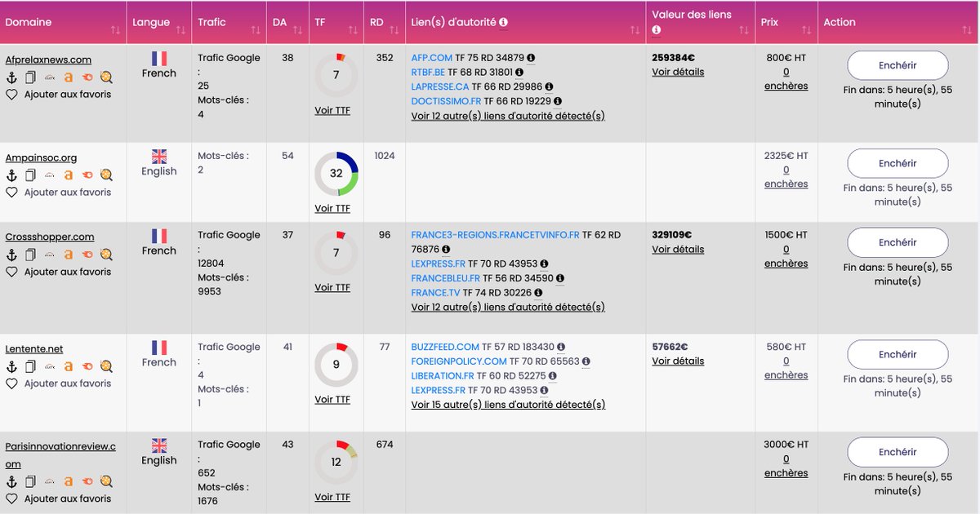The height and width of the screenshot is (514, 980).
Task: Open Voir TTF link for Ampainsoc.org
Action: tap(332, 208)
